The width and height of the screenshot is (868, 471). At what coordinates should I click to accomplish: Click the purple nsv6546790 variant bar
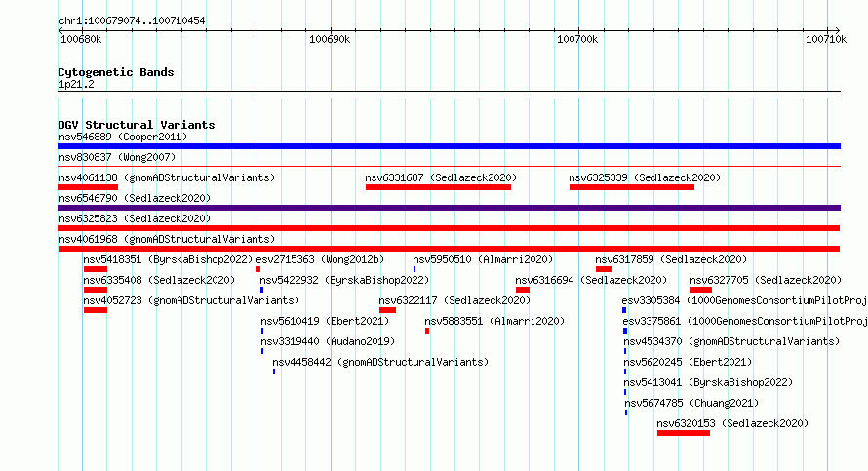[x=449, y=208]
